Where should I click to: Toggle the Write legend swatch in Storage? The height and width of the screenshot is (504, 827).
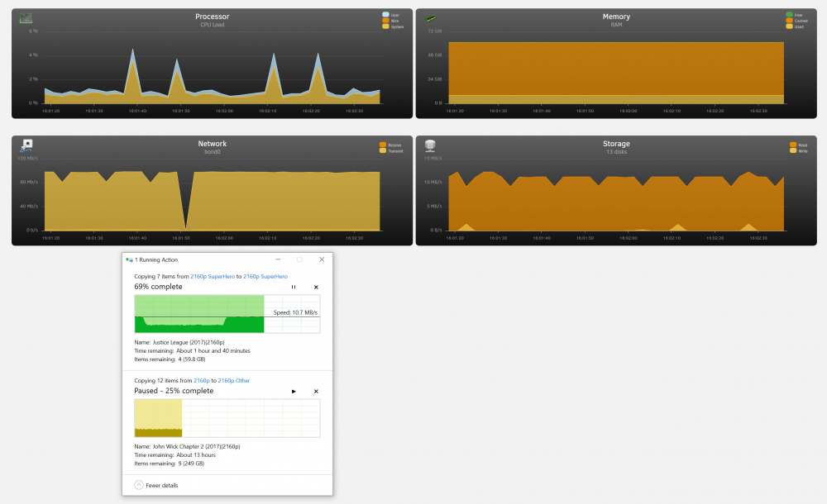[793, 150]
